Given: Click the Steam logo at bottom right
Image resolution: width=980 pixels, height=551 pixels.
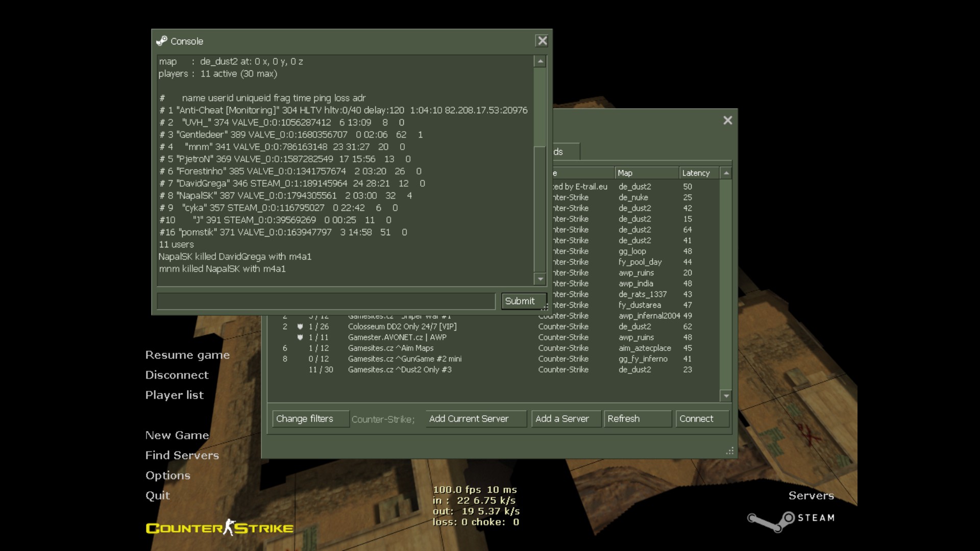Looking at the screenshot, I should point(791,521).
